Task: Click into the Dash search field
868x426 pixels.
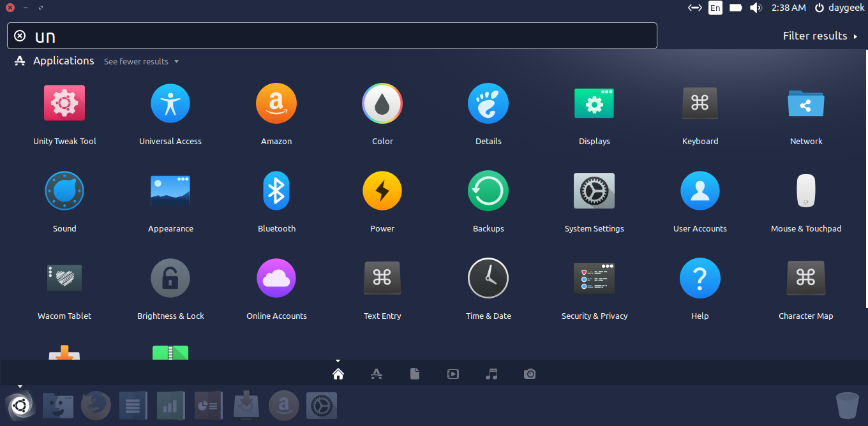Action: tap(332, 36)
